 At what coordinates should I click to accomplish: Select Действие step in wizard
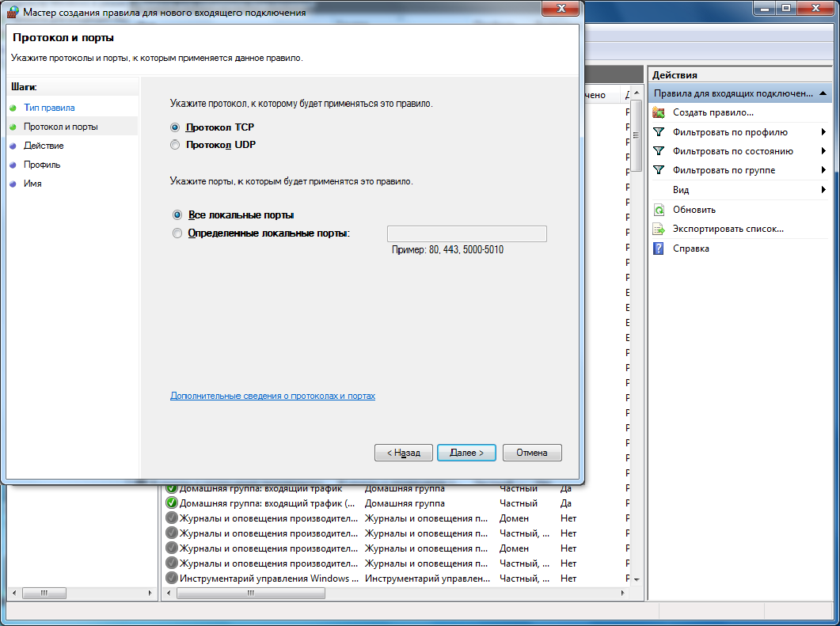pyautogui.click(x=44, y=146)
